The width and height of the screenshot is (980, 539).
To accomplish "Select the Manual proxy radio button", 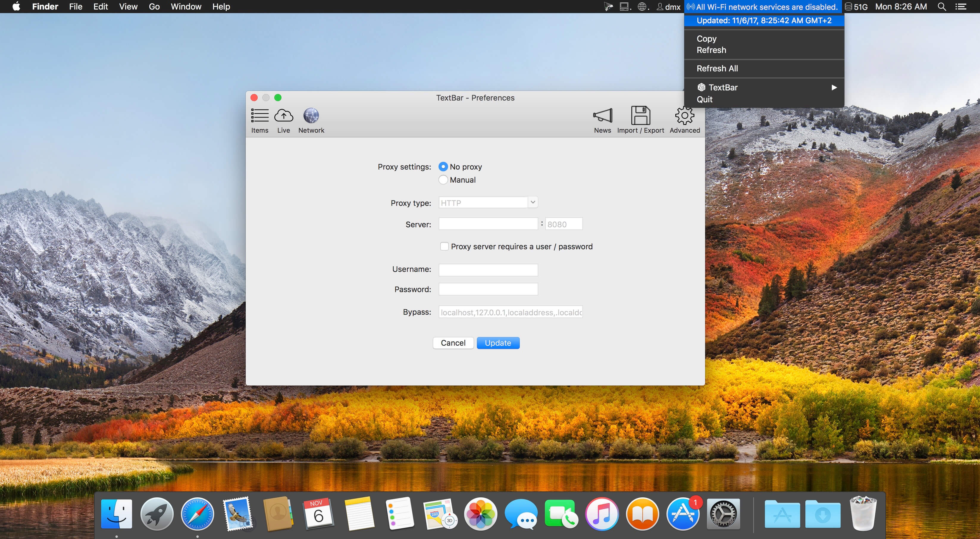I will click(443, 180).
